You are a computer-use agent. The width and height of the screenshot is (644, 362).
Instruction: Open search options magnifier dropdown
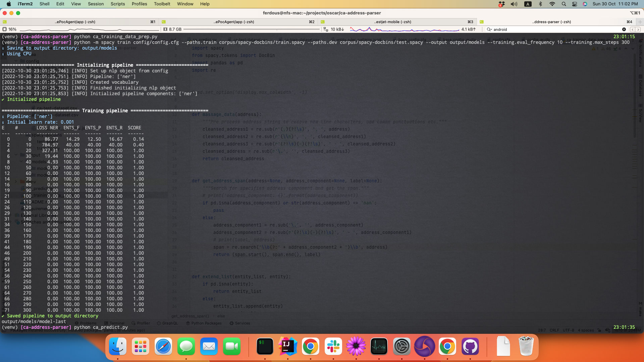(x=490, y=29)
